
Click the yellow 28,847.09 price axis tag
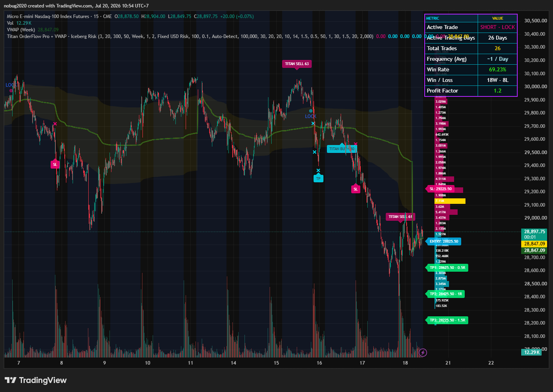pyautogui.click(x=534, y=244)
